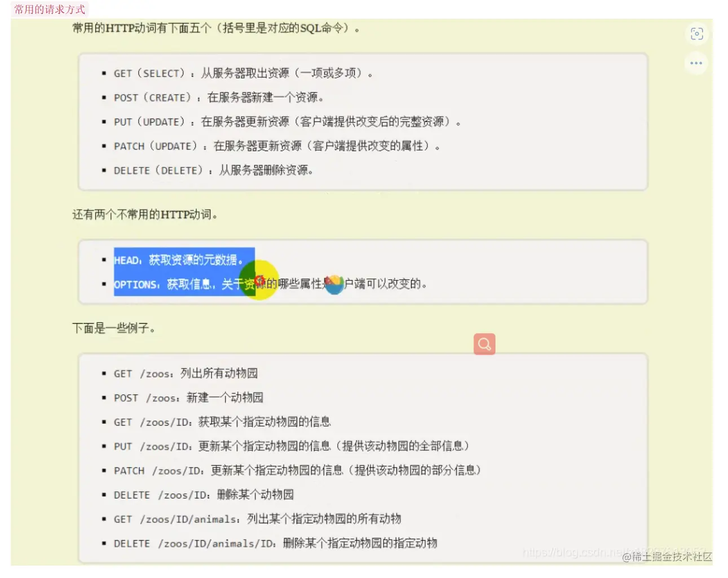Viewport: 728px width, 578px height.
Task: Open the three-dots more options menu
Action: 696,63
